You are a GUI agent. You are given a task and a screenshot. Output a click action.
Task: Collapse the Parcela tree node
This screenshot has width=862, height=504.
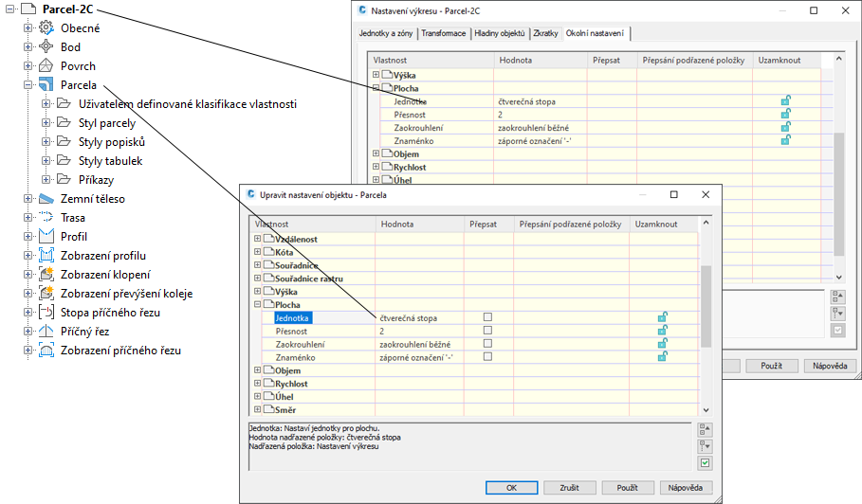(28, 85)
